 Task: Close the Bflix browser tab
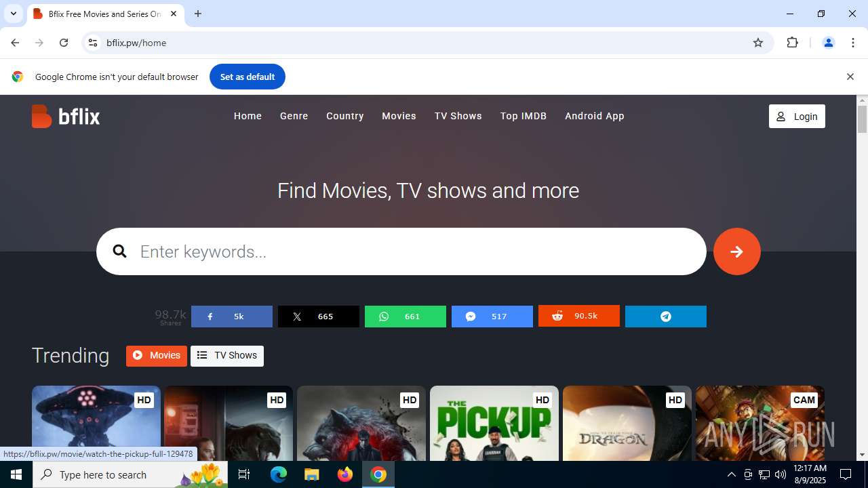[x=174, y=14]
